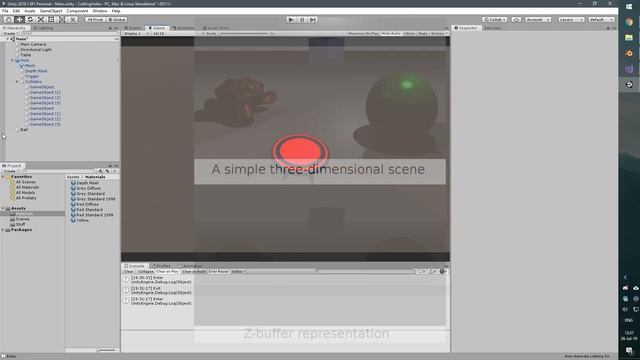Screen dimensions: 640x360
Task: Select the Depth Mask material asset
Action: pos(87,183)
